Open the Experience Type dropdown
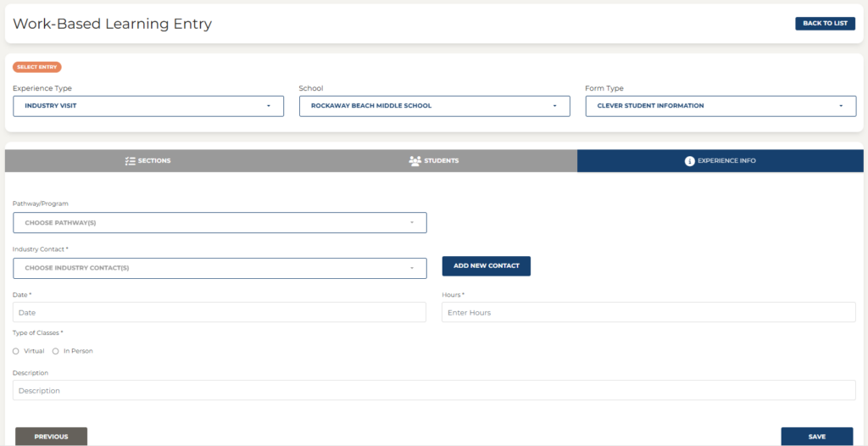868x446 pixels. (148, 106)
